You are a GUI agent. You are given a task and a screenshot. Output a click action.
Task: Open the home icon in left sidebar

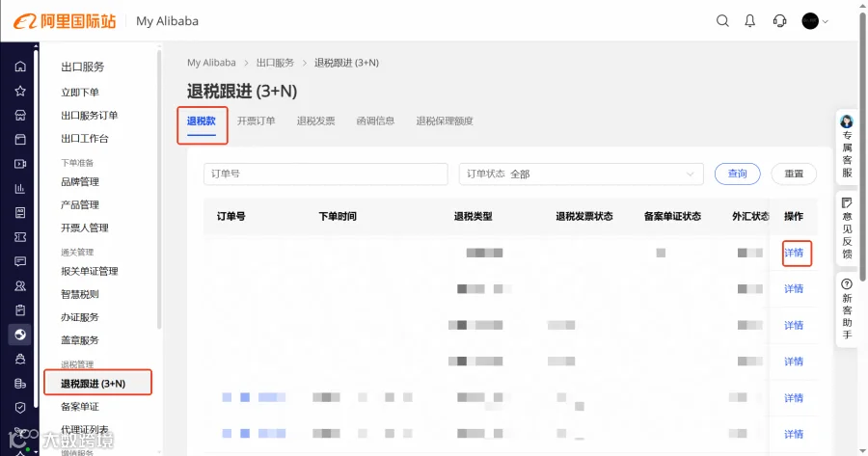point(20,67)
